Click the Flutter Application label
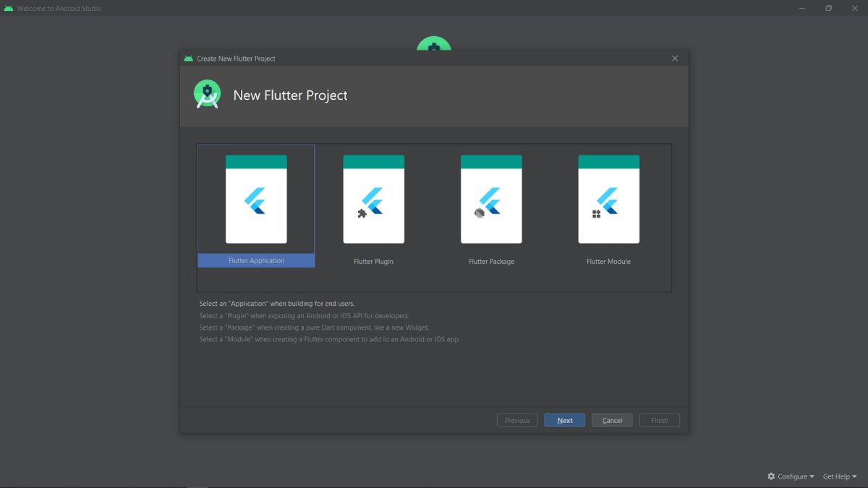Screen dimensions: 868x488 point(256,261)
